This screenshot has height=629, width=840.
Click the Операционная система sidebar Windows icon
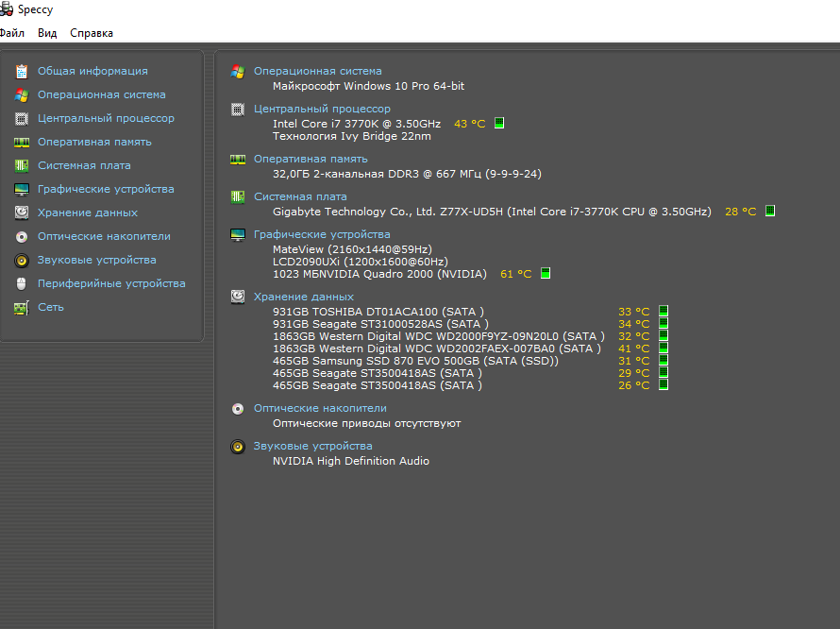(x=22, y=94)
